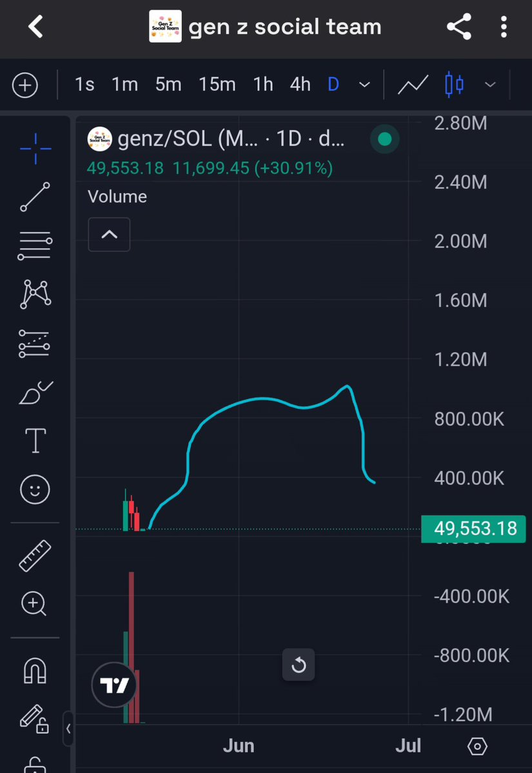Toggle the magnet snap mode
This screenshot has width=532, height=773.
[35, 671]
